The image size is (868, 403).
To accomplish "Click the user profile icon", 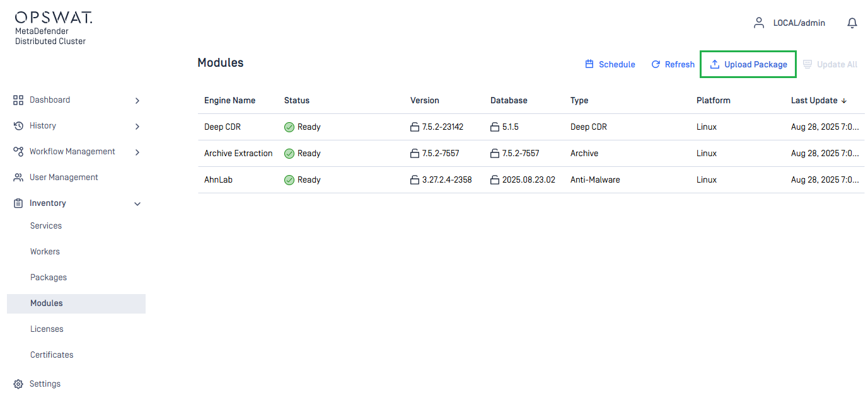I will pos(759,23).
